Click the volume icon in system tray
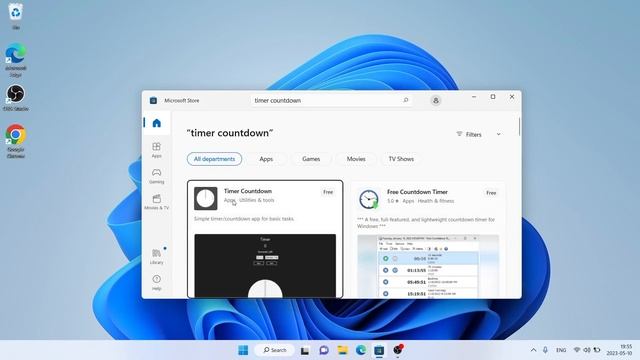 click(587, 350)
